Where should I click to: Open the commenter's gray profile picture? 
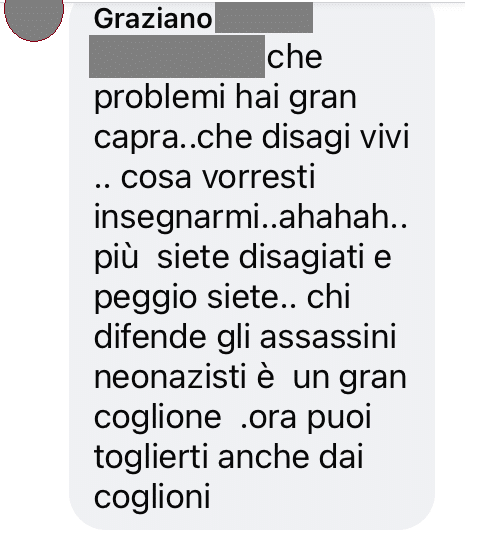click(34, 15)
